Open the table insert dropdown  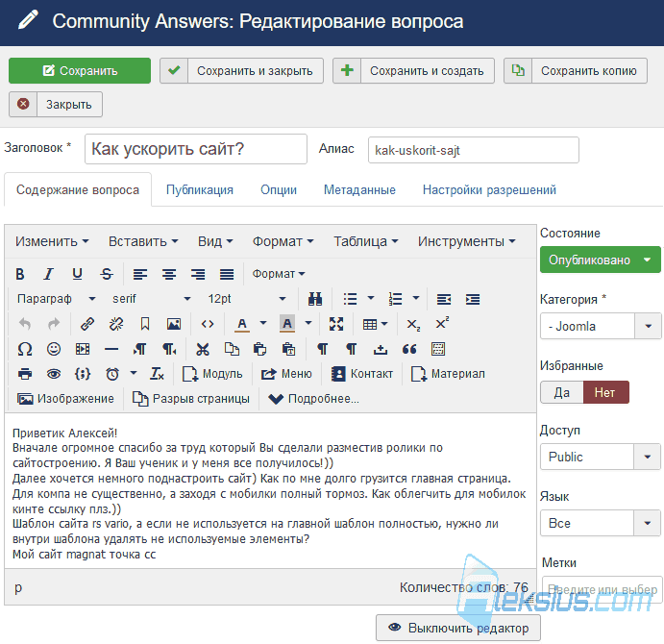[375, 324]
